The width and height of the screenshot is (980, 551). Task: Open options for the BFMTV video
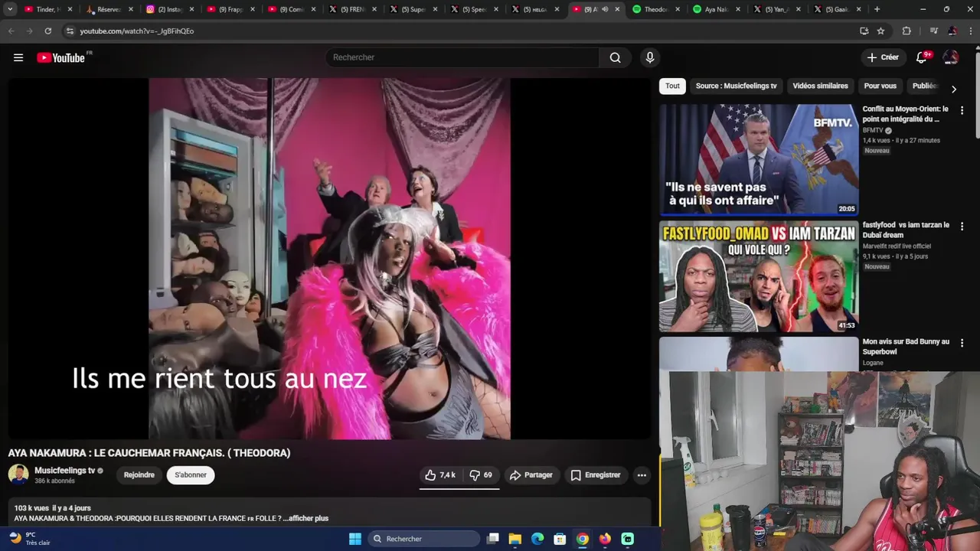962,110
